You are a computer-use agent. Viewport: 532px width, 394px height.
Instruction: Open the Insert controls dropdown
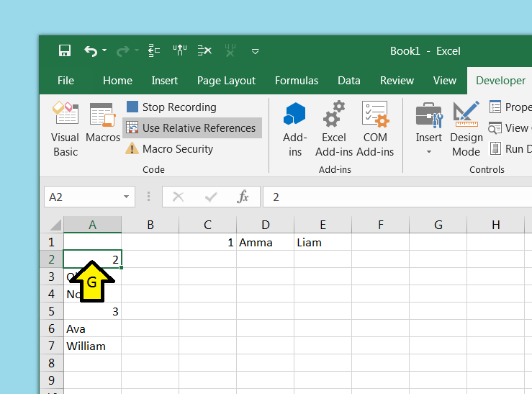429,130
